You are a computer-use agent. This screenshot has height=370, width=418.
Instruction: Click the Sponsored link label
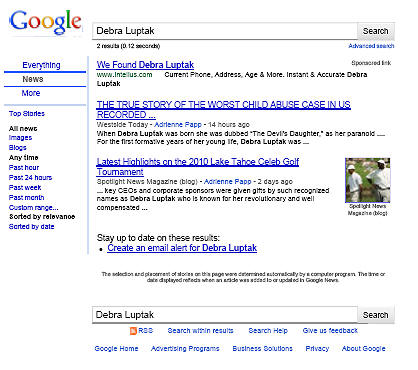371,63
